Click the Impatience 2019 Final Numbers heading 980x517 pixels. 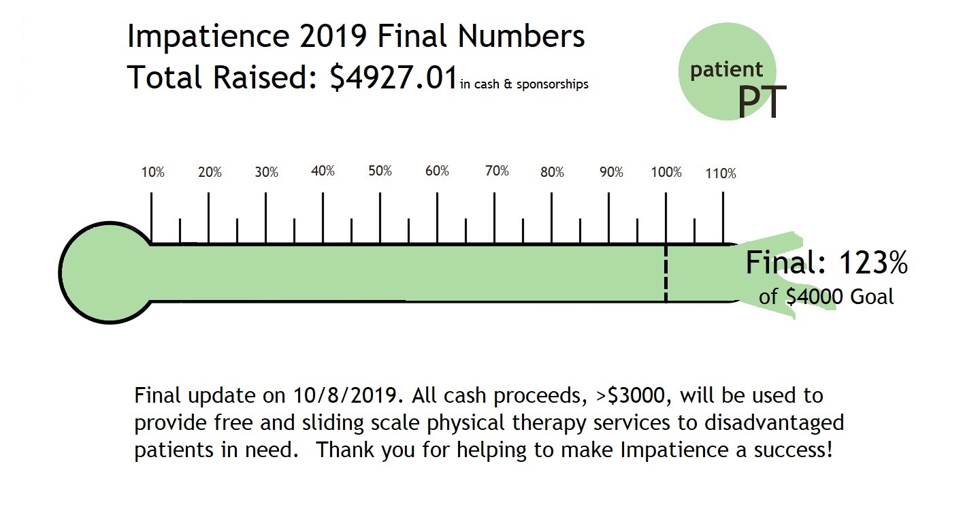click(x=356, y=37)
